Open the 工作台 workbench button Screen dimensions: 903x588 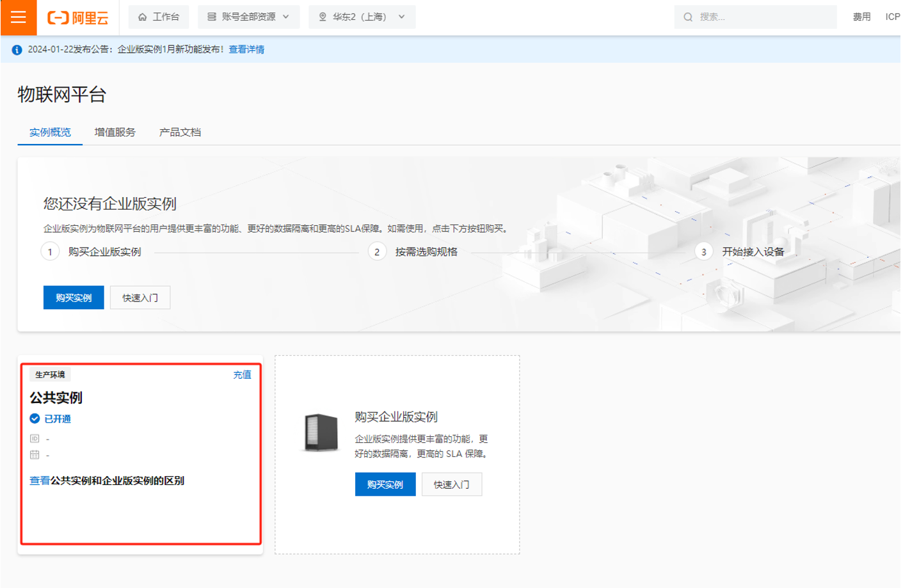pyautogui.click(x=159, y=17)
